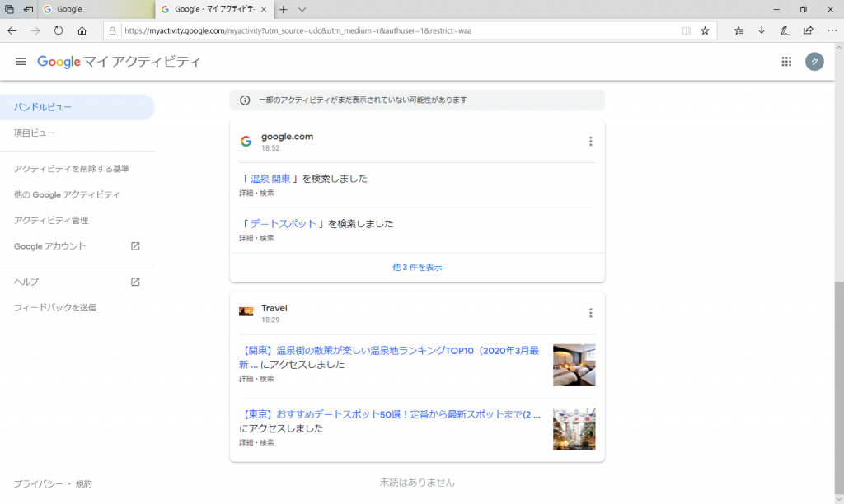Go forward in browser history
The width and height of the screenshot is (844, 504).
pos(35,30)
